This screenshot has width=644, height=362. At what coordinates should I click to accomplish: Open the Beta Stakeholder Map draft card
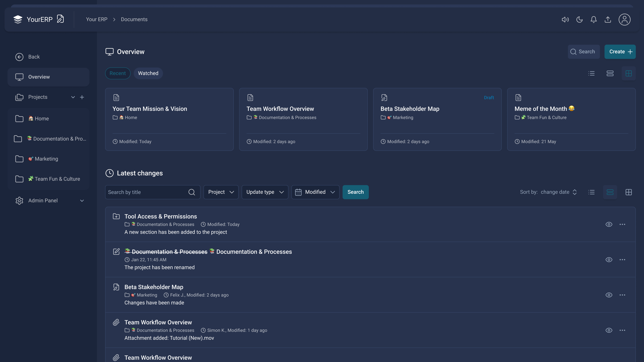pyautogui.click(x=437, y=119)
